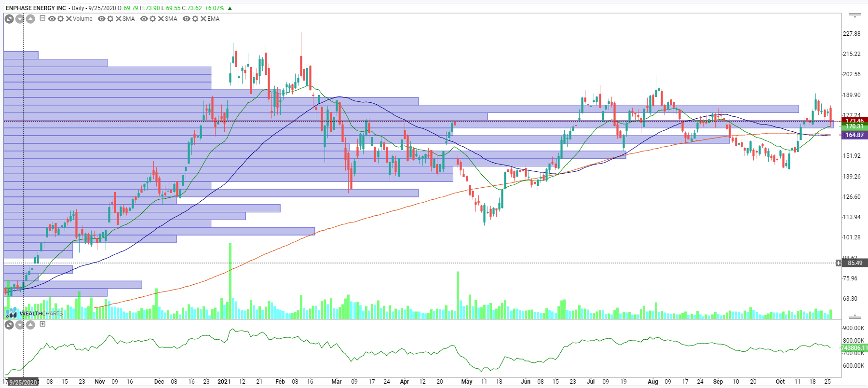This screenshot has width=868, height=388.
Task: Click the Mar label on time axis
Action: 337,382
